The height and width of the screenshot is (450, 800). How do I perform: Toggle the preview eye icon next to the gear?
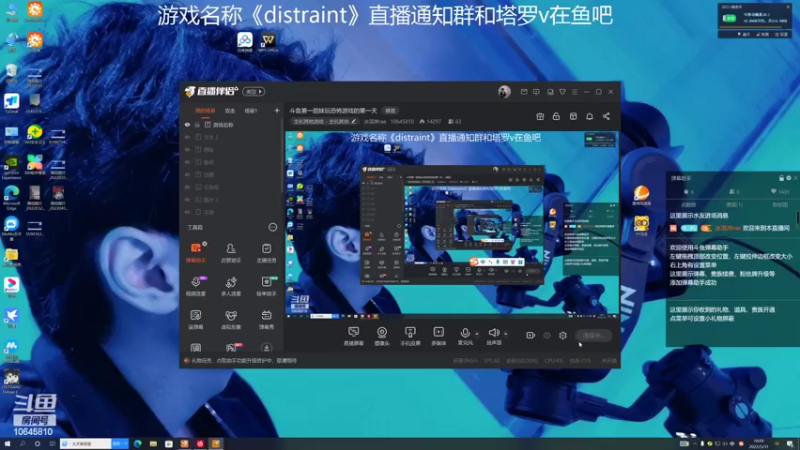[x=547, y=335]
